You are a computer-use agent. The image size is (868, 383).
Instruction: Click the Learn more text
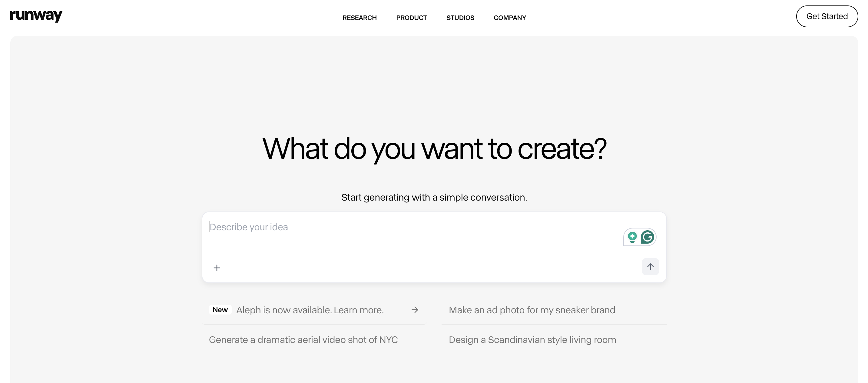pos(359,310)
